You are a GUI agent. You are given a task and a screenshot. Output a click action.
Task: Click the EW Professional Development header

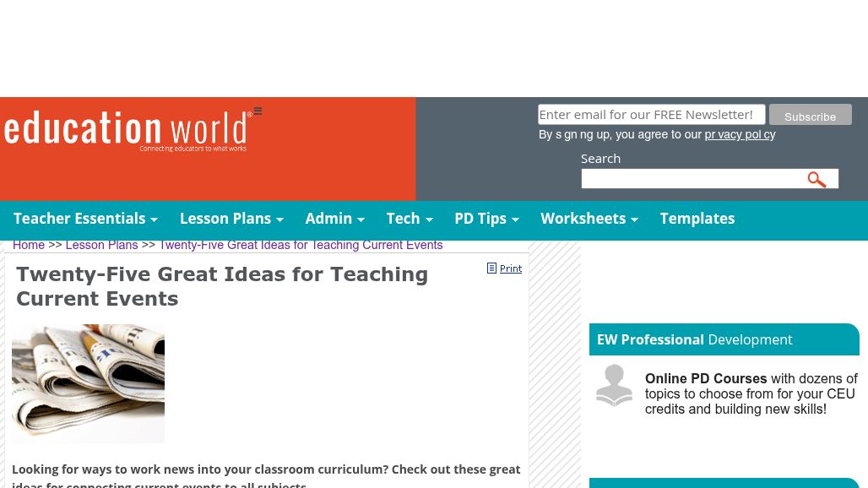click(694, 339)
